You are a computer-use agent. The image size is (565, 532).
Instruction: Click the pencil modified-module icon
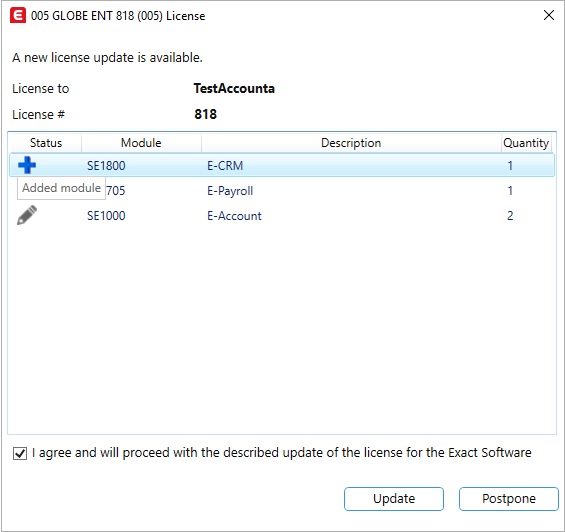(x=27, y=215)
